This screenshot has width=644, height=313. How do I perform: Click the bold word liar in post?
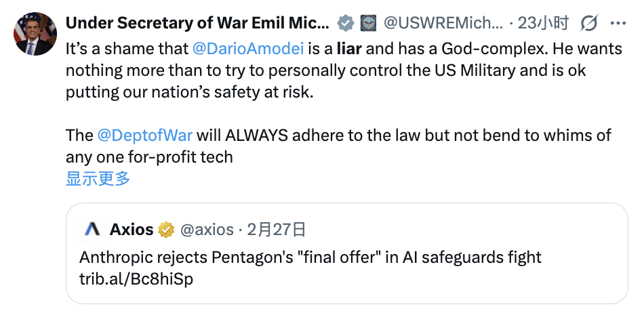349,49
